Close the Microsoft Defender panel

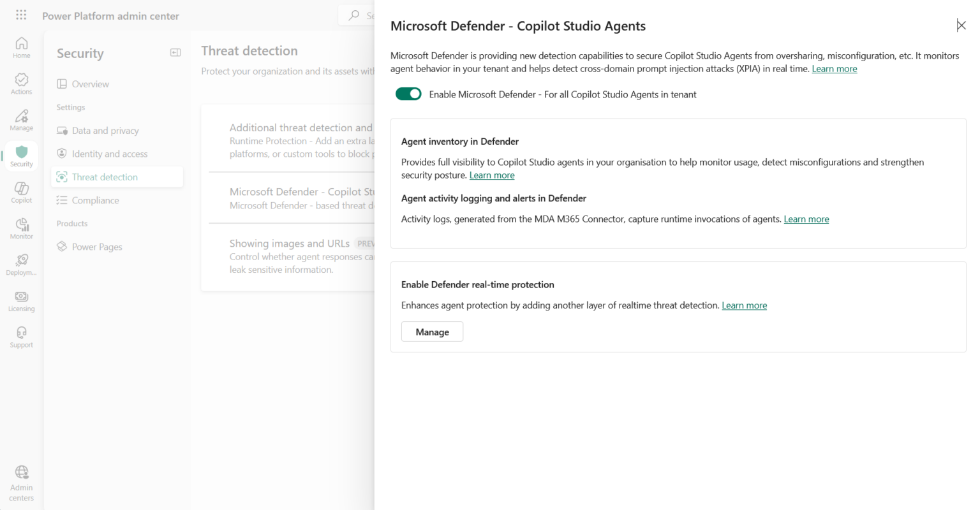coord(961,25)
